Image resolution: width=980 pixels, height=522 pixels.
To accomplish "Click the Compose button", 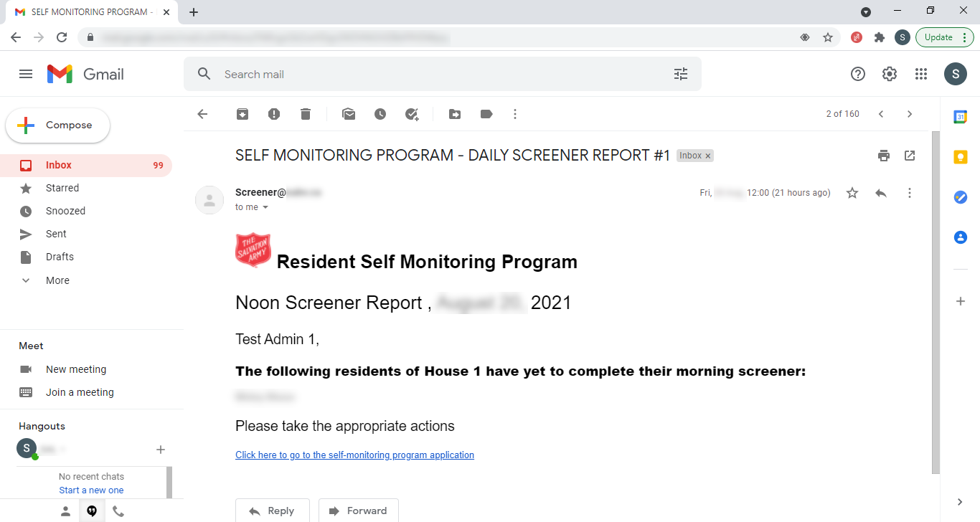I will pos(58,125).
